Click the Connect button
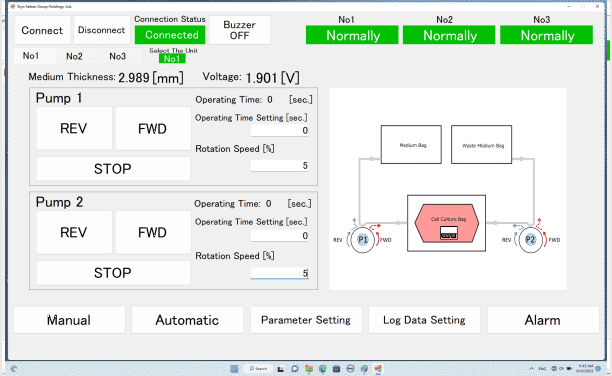 pos(42,30)
